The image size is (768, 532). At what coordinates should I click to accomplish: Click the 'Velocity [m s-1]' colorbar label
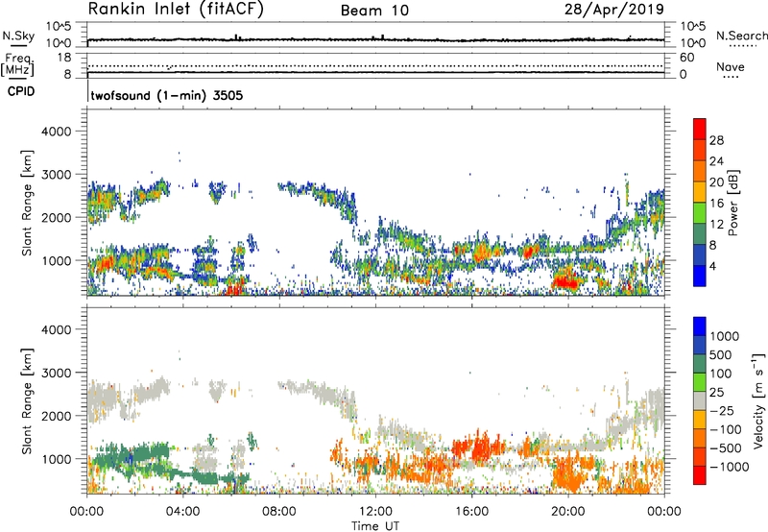758,400
